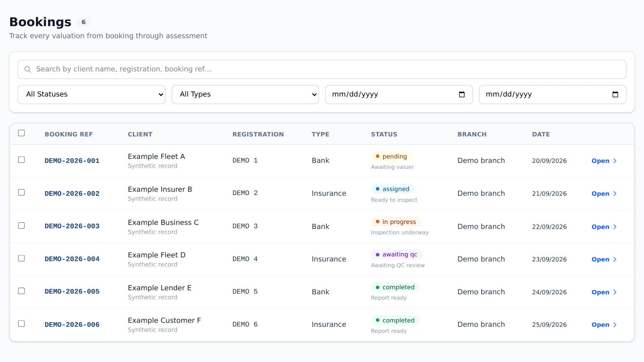This screenshot has width=644, height=362.
Task: Open booking link DEMO-2026-005
Action: click(x=72, y=292)
